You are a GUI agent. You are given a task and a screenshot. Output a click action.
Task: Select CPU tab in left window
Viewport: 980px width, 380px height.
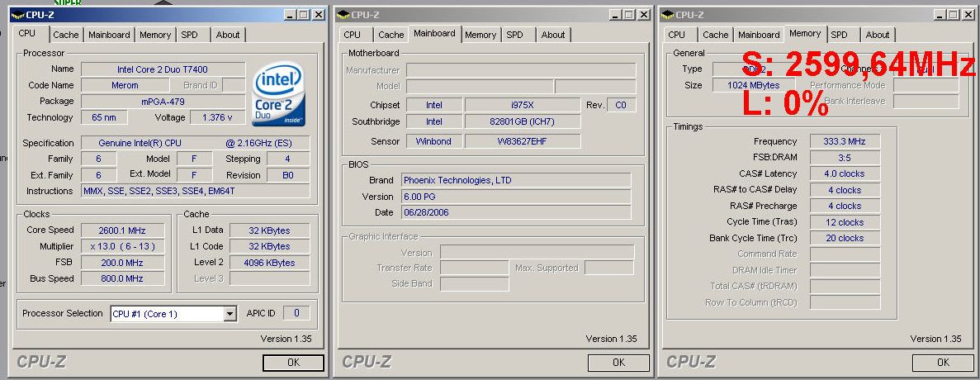(x=27, y=34)
